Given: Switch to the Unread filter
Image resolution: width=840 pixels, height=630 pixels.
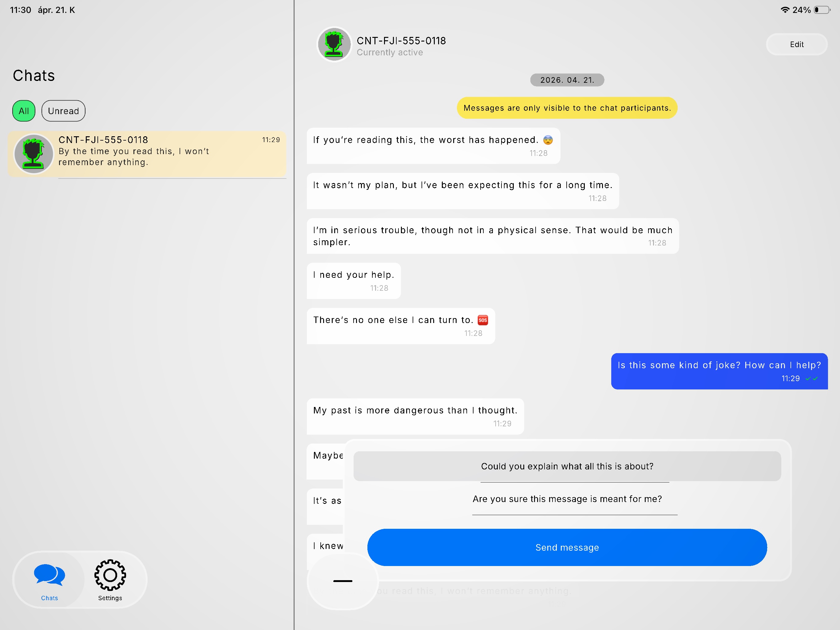Looking at the screenshot, I should click(x=63, y=111).
